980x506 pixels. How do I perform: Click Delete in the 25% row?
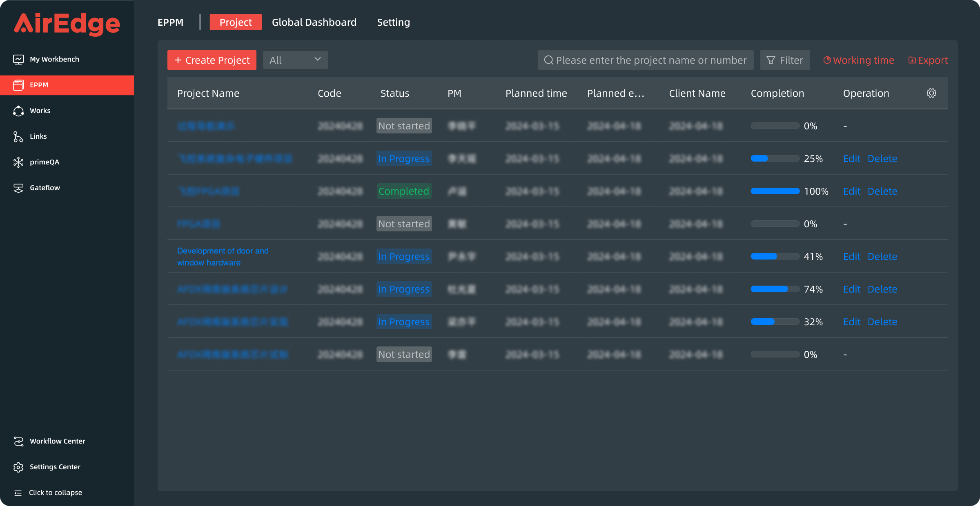coord(882,158)
